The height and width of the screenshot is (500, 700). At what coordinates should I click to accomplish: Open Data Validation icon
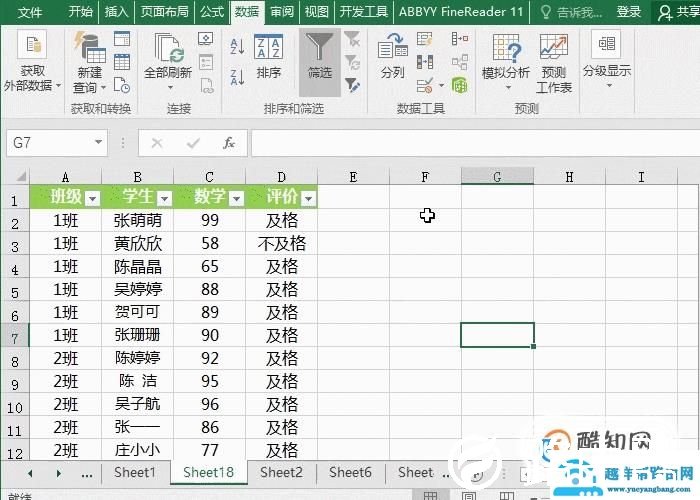pos(425,85)
